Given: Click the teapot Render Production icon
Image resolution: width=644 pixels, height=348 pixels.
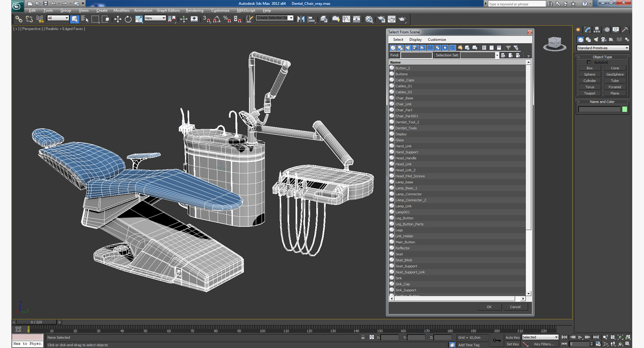Looking at the screenshot, I should coord(402,19).
